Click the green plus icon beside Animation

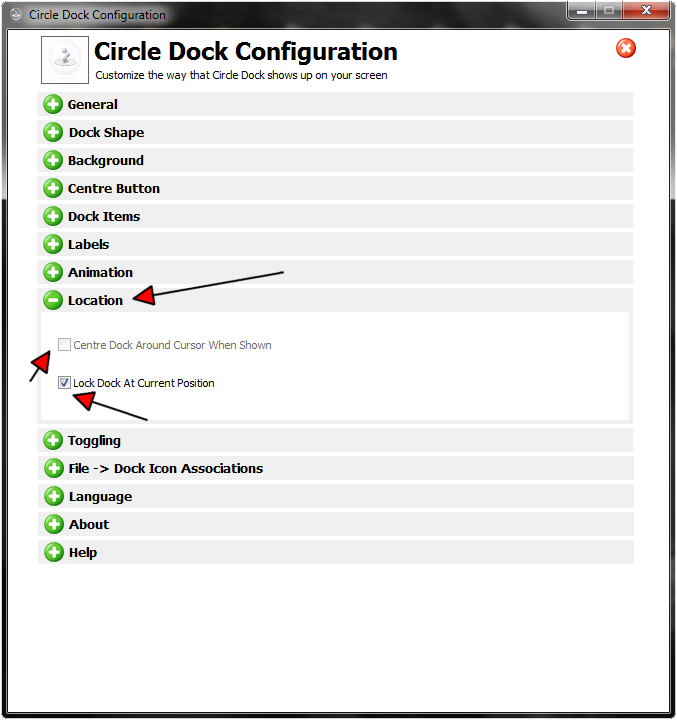pos(54,273)
